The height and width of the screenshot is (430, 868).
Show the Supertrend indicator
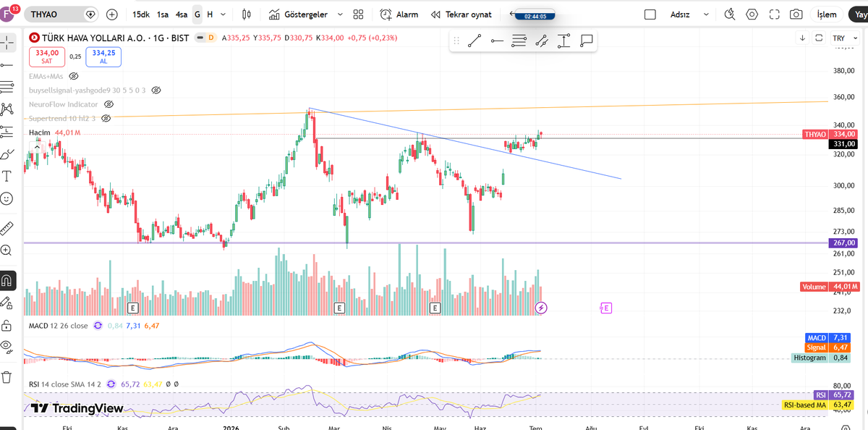106,118
